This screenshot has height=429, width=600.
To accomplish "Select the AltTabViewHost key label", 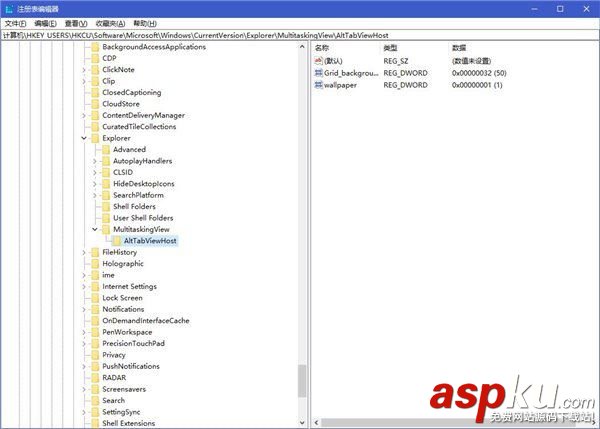I will click(x=150, y=241).
